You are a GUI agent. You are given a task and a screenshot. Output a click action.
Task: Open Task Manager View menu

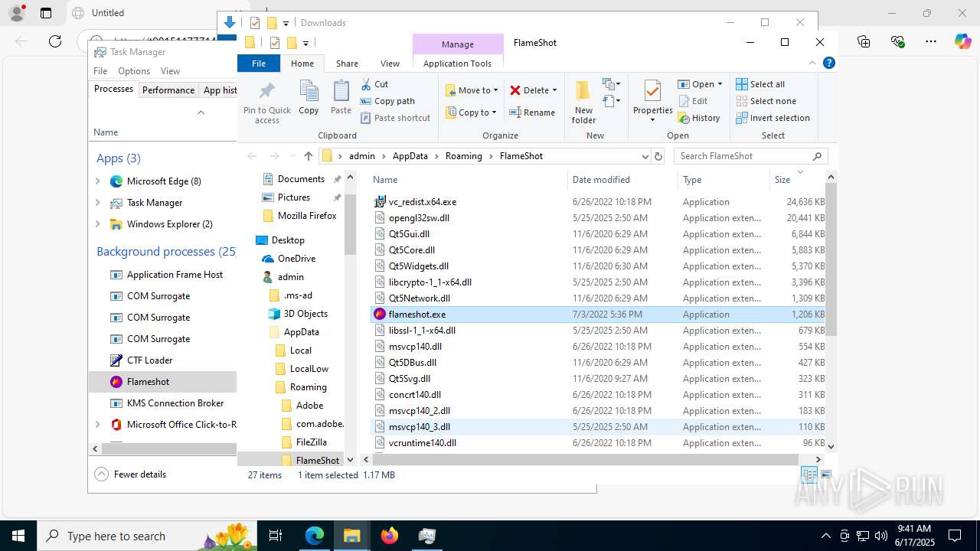coord(170,71)
